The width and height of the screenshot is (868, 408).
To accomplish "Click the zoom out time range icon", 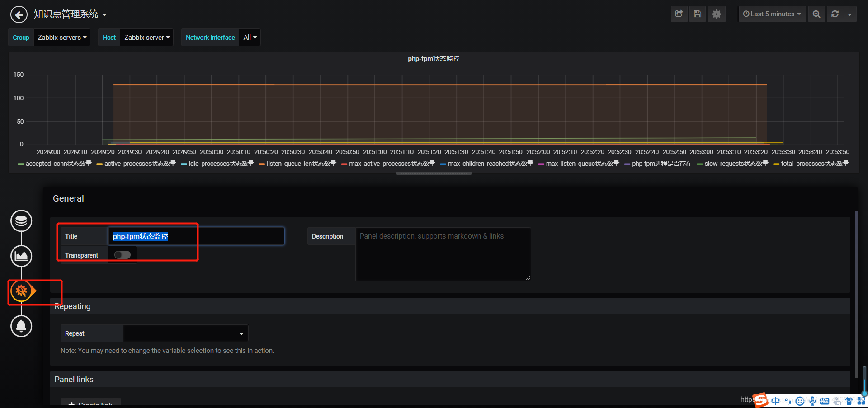I will tap(816, 14).
